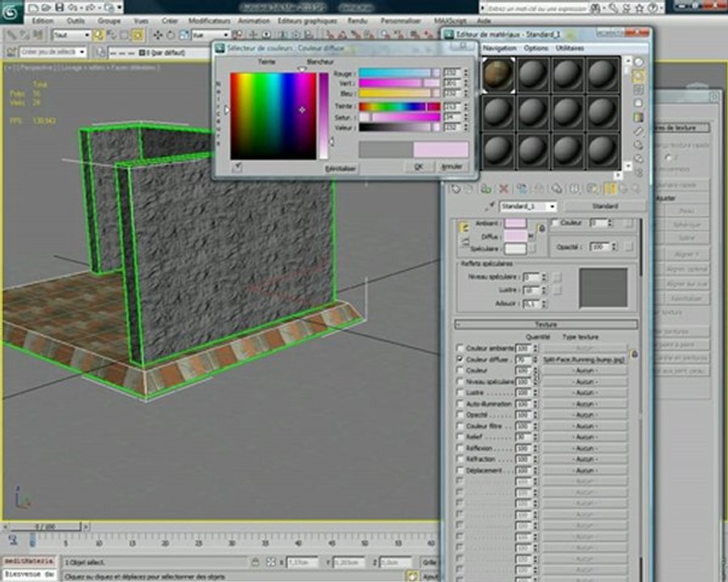Click the Put to Library icon

coord(557,189)
